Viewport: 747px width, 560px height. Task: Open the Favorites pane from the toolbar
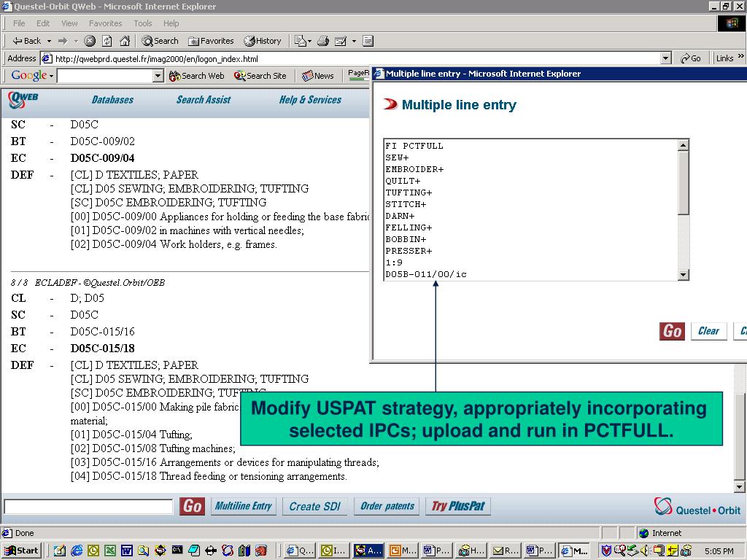coord(211,41)
